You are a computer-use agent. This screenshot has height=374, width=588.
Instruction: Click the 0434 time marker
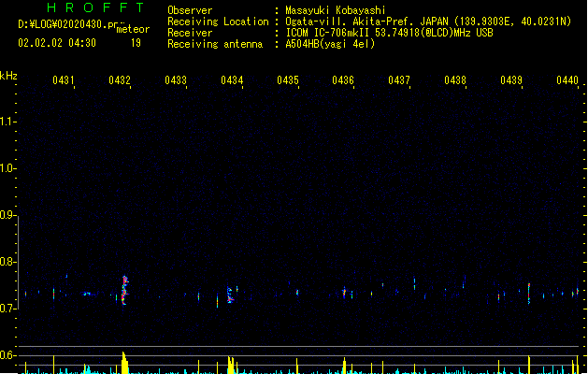232,80
